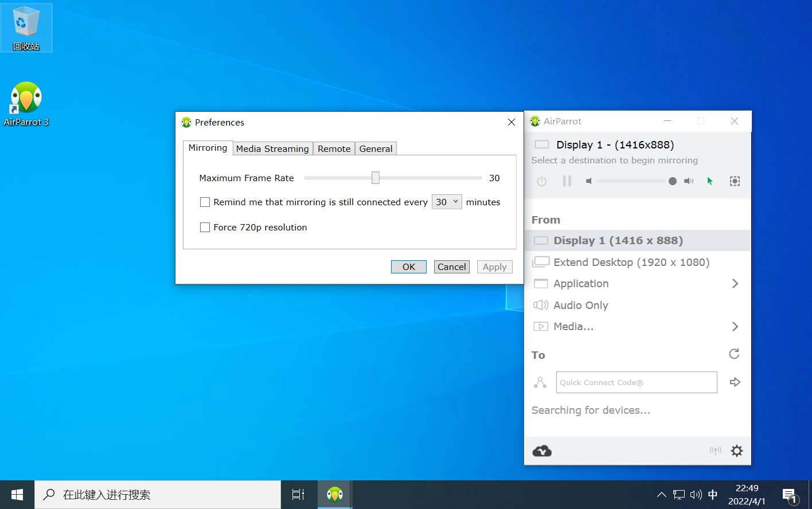Switch to the Media Streaming tab
The height and width of the screenshot is (509, 812).
click(272, 148)
